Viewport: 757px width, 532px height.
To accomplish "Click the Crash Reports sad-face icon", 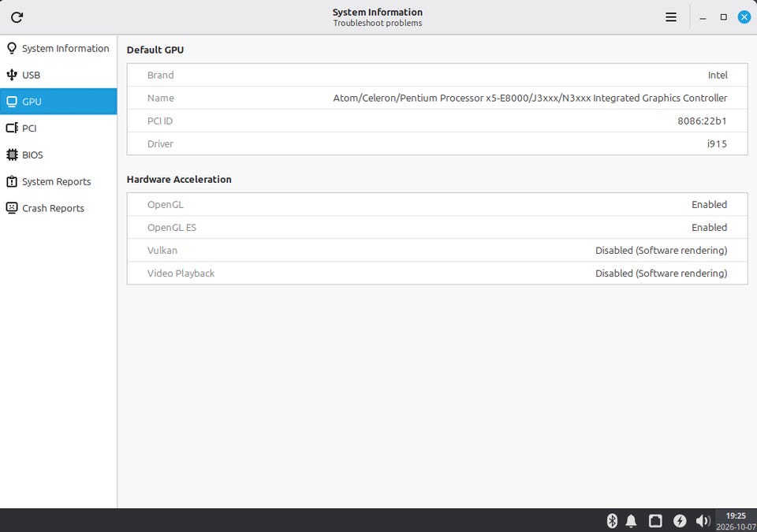I will pyautogui.click(x=12, y=208).
